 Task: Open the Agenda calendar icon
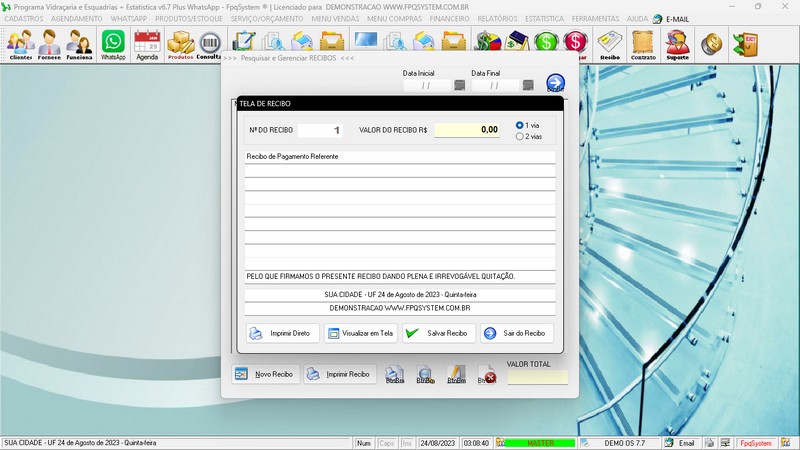147,44
